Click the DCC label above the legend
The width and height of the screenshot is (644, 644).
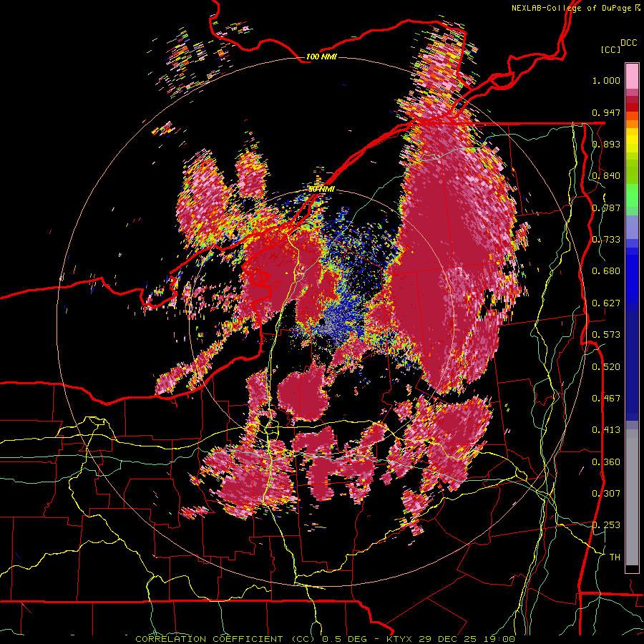628,43
